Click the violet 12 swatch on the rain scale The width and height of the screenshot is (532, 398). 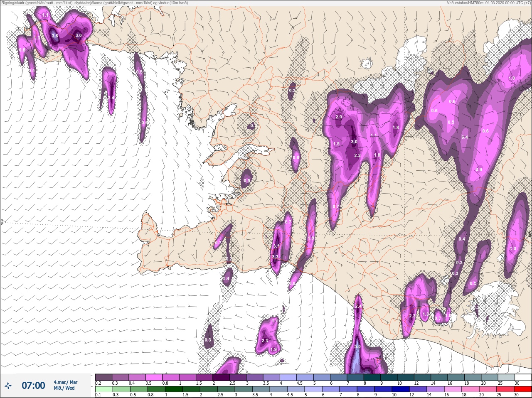click(x=419, y=389)
